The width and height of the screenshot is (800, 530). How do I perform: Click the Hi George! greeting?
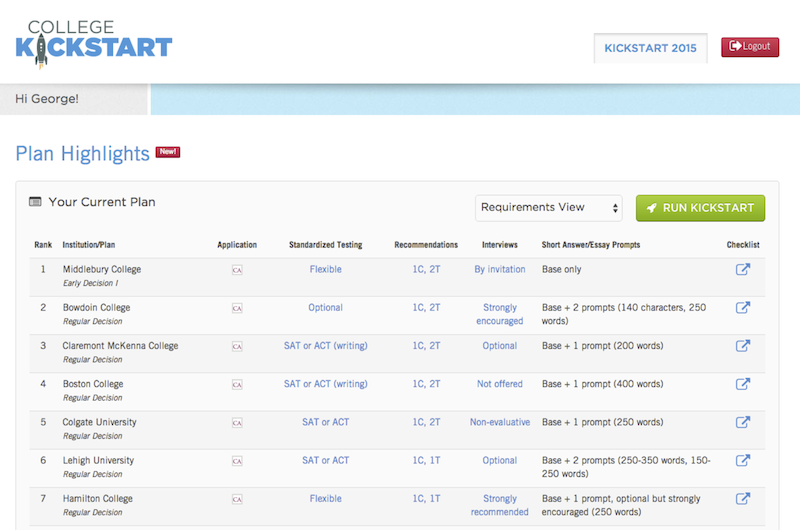[47, 99]
